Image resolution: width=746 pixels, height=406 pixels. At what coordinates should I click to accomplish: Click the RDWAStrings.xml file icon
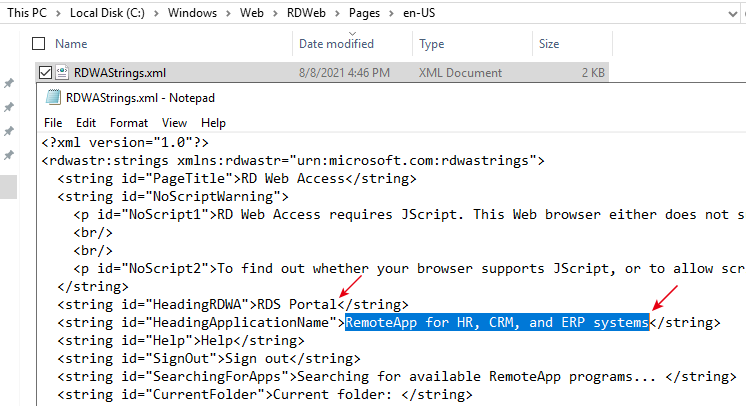pyautogui.click(x=62, y=72)
